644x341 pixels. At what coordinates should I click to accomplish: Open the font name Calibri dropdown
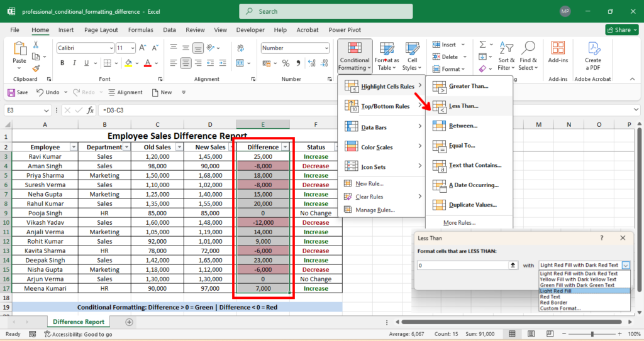(x=111, y=48)
